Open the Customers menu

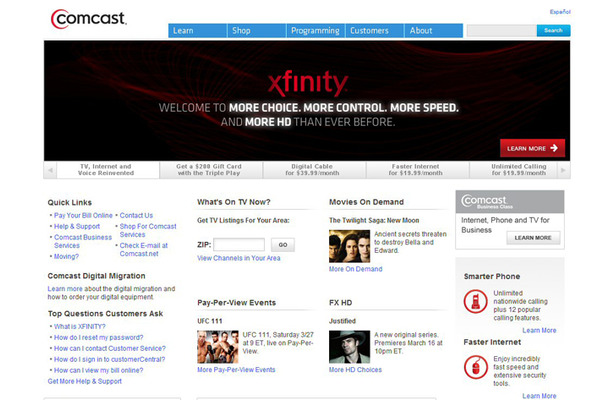(375, 31)
